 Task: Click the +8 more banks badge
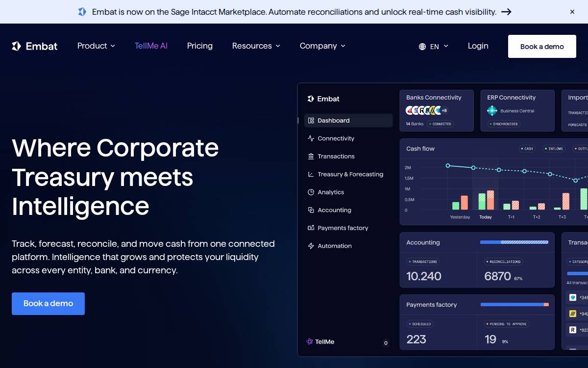444,111
